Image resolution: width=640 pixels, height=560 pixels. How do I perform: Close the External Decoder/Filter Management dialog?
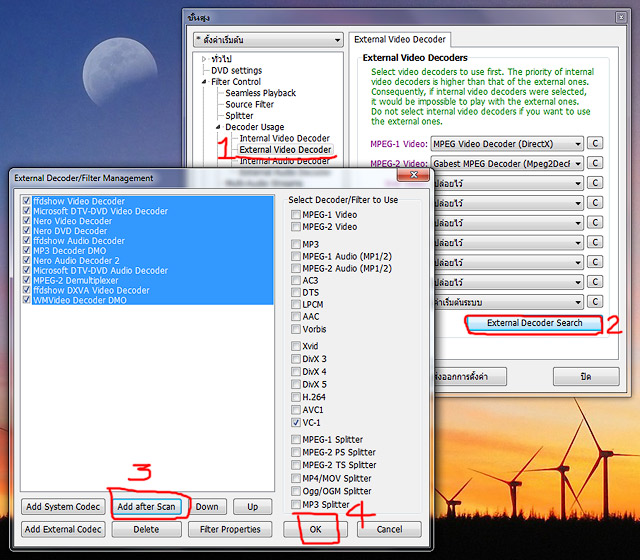[413, 175]
